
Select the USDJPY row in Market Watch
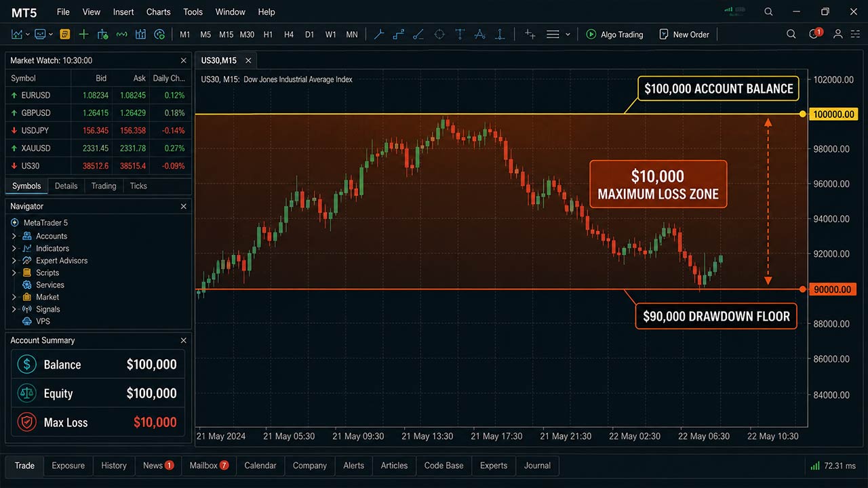tap(98, 130)
